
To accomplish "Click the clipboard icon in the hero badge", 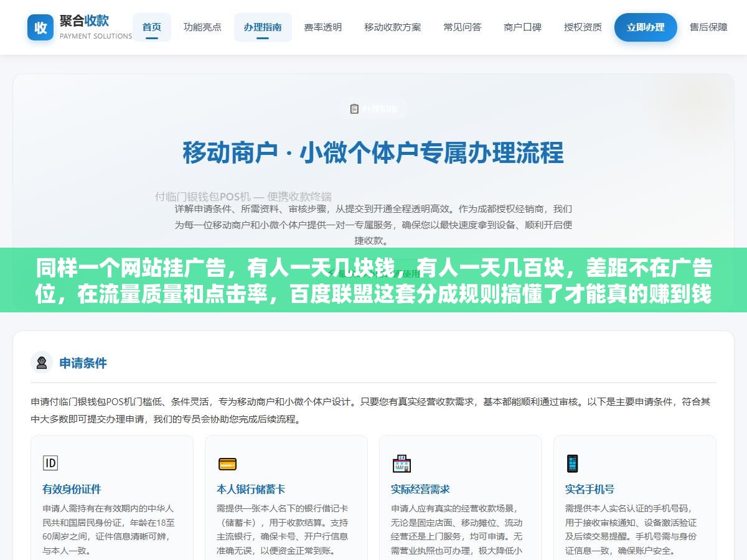I will [x=354, y=109].
